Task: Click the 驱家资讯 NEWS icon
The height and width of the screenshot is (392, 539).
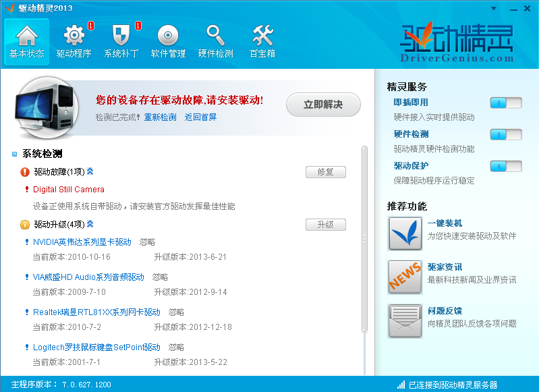Action: pyautogui.click(x=405, y=277)
